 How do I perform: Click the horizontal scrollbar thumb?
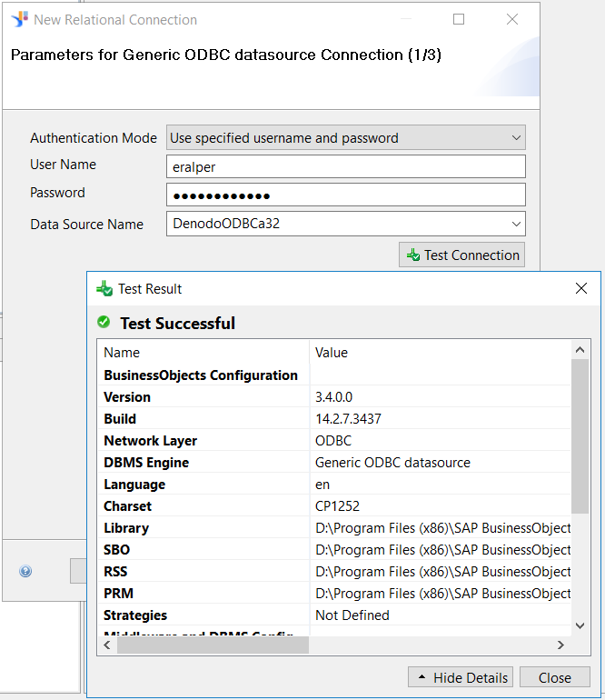tap(213, 645)
